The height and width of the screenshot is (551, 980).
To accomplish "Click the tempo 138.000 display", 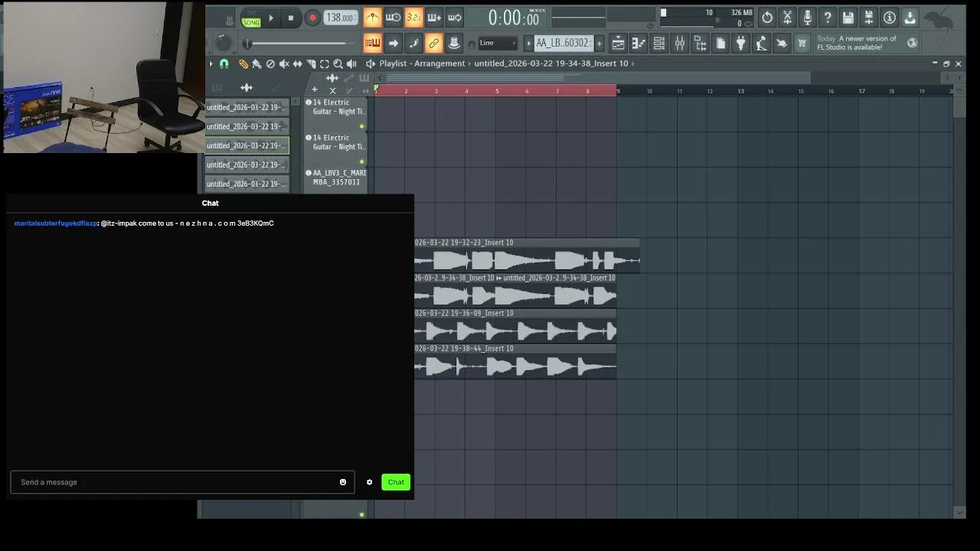I will point(341,18).
